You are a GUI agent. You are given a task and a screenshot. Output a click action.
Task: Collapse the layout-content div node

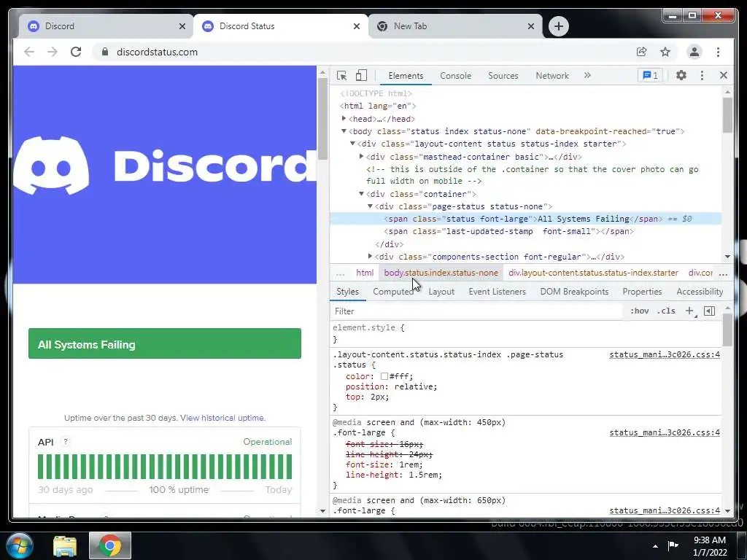pyautogui.click(x=352, y=144)
